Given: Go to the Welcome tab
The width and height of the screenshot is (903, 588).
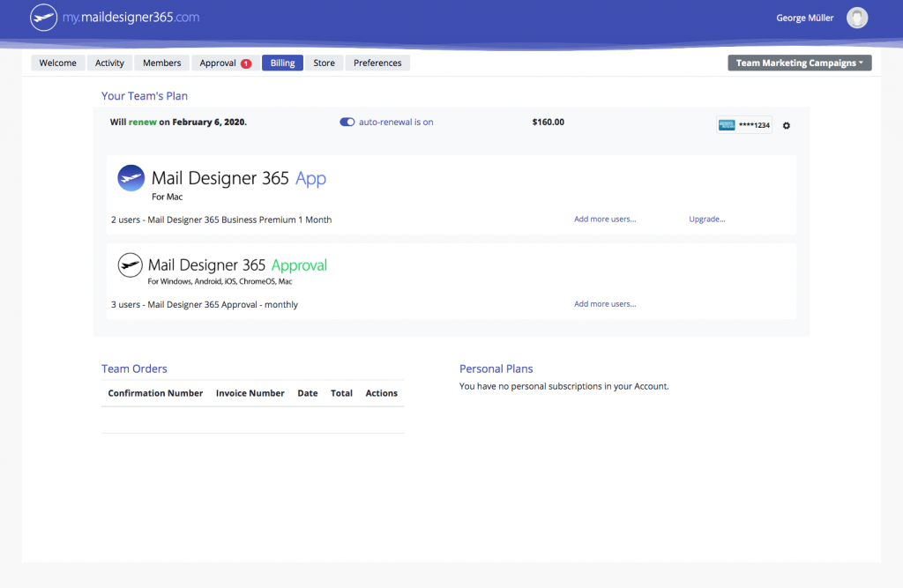Looking at the screenshot, I should point(57,63).
